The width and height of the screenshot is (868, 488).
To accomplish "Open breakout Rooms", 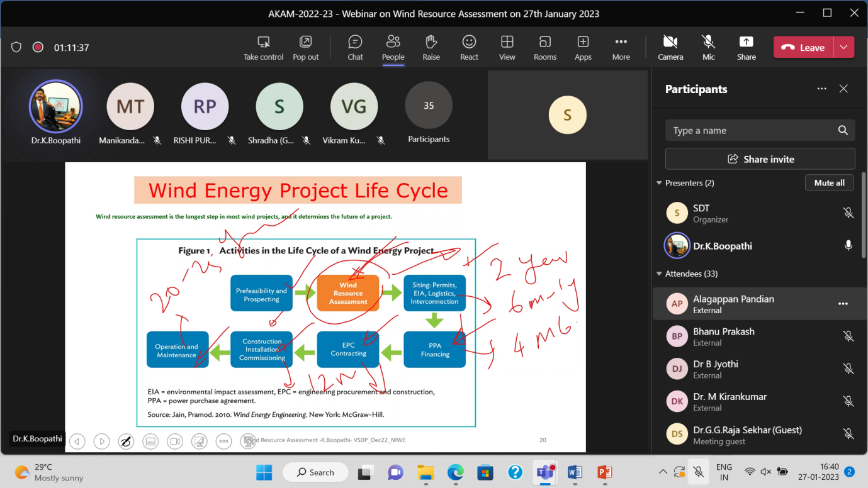I will (545, 48).
